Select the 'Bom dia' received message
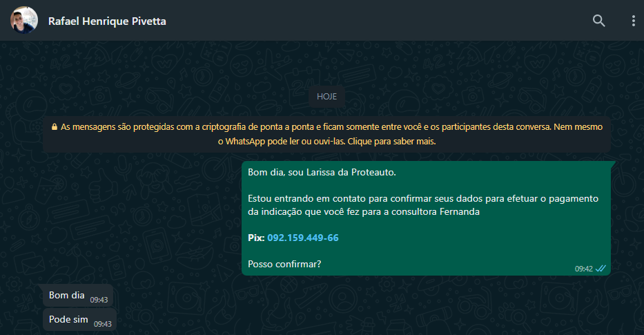 tap(67, 295)
